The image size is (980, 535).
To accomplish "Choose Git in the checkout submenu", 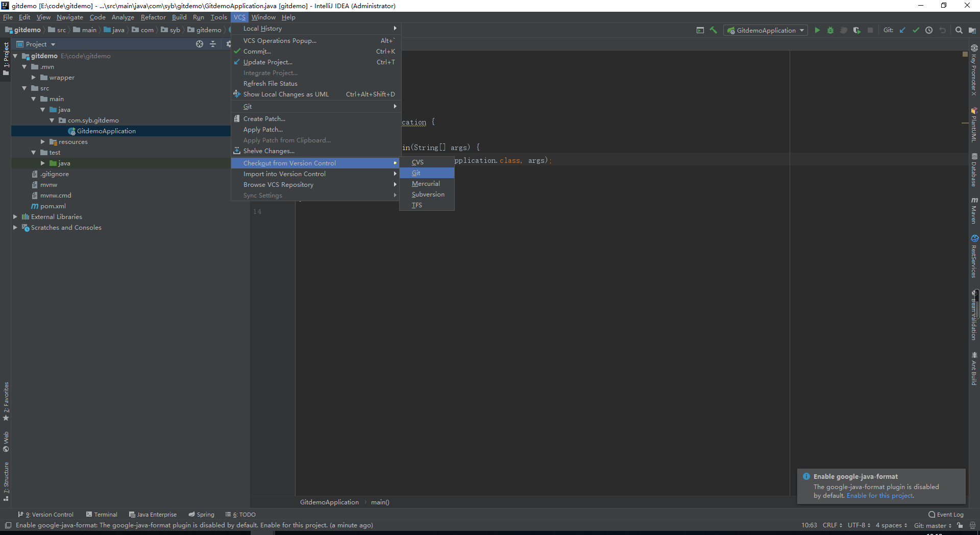I will click(x=427, y=173).
